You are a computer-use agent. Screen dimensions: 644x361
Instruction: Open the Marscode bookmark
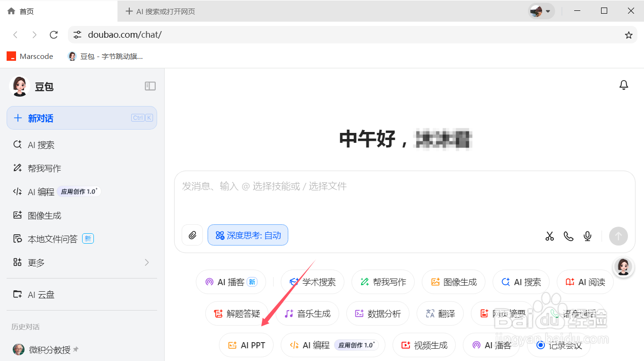click(30, 56)
